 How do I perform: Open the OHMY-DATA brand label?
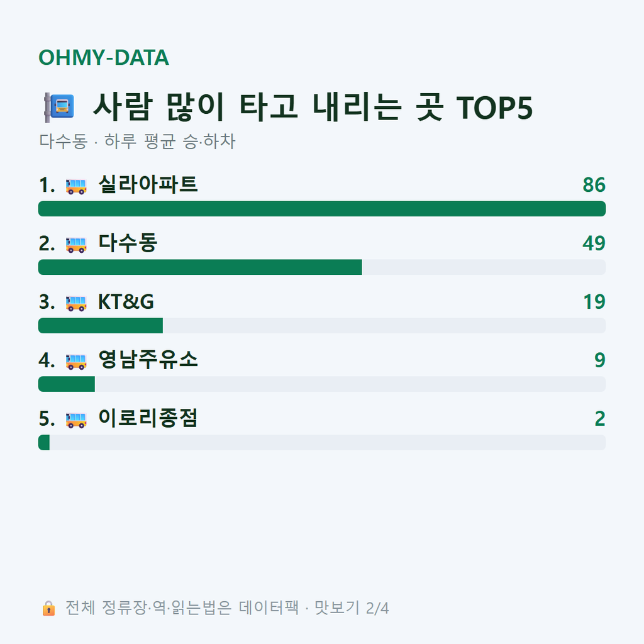(x=104, y=57)
